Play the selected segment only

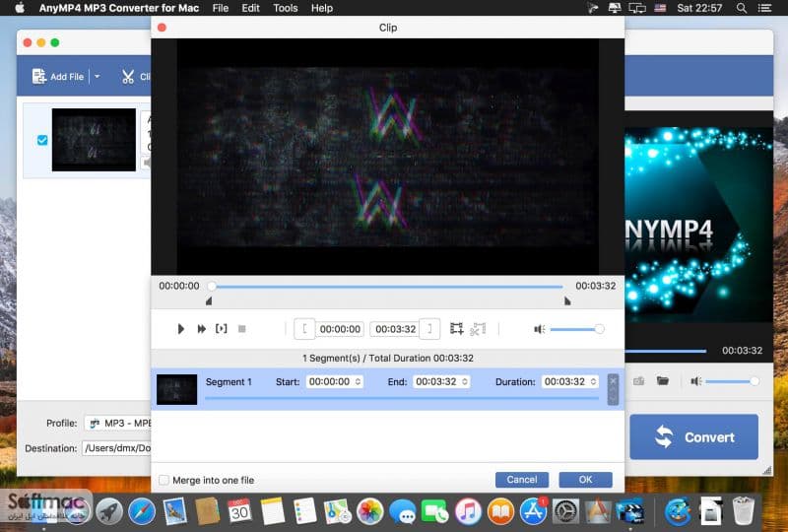[221, 329]
